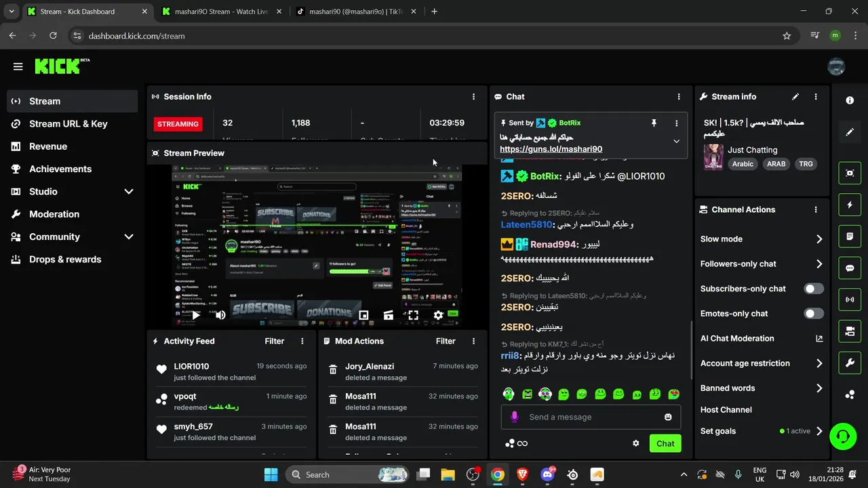Click the Send a message input field
The width and height of the screenshot is (868, 488).
click(x=591, y=417)
